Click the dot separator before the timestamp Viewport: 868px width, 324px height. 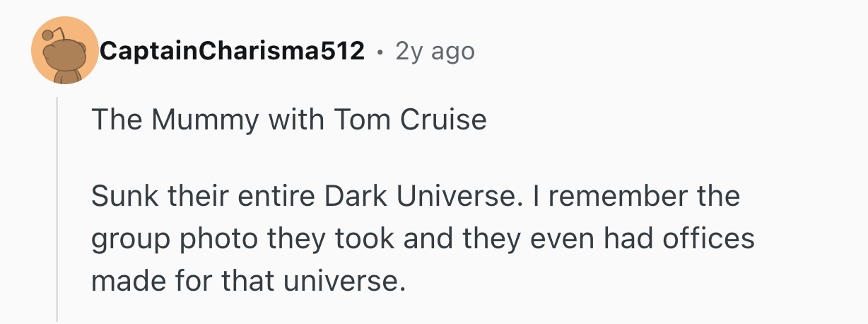tap(380, 52)
